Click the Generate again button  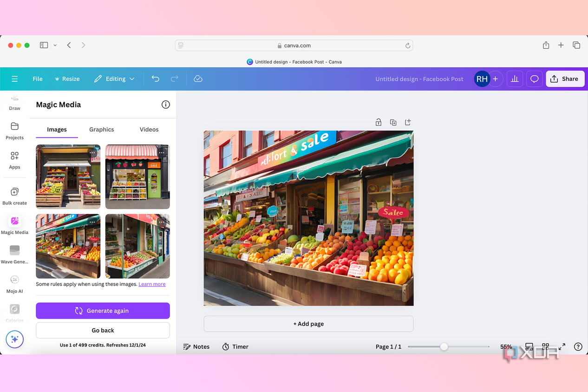pos(103,311)
